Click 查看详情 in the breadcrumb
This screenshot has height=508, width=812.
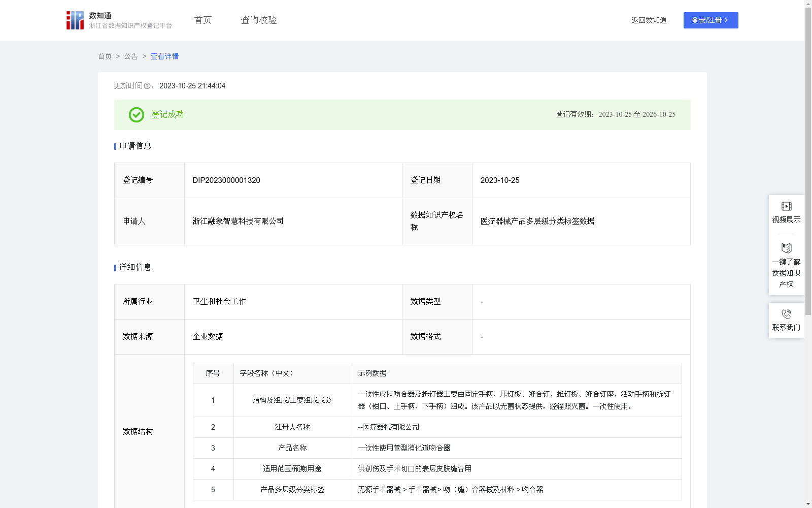[x=164, y=56]
